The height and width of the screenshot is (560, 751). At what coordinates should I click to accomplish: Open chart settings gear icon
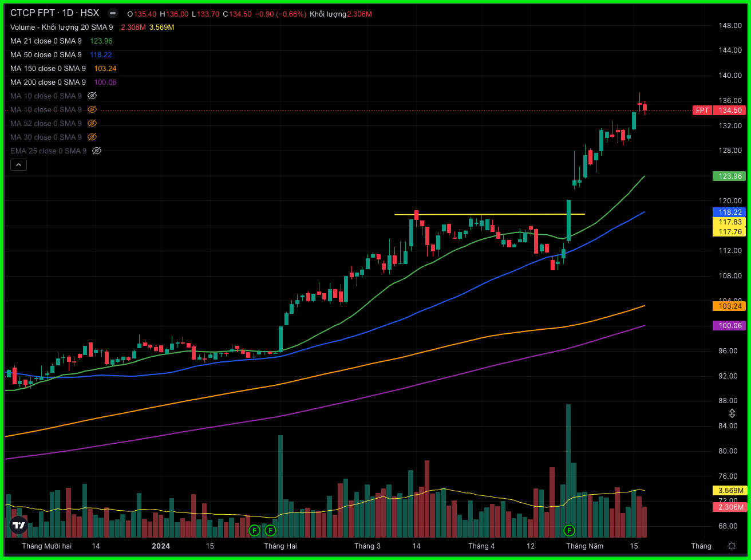pos(732,546)
